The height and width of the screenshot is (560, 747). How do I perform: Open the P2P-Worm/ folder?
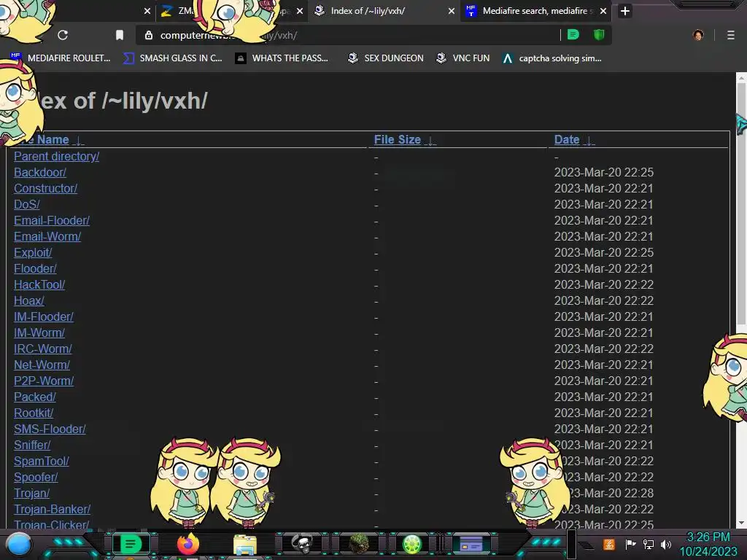coord(44,381)
